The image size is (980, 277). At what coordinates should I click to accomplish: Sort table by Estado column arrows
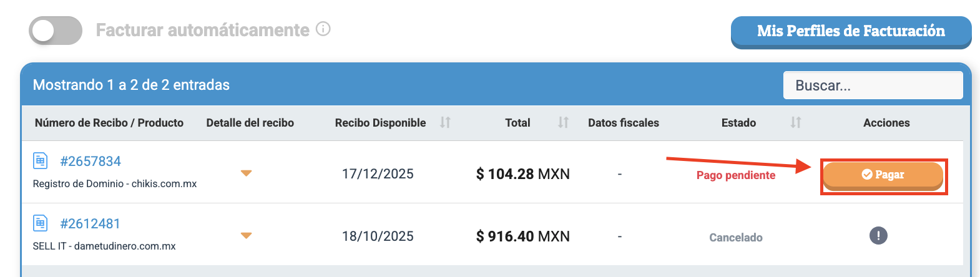click(795, 122)
